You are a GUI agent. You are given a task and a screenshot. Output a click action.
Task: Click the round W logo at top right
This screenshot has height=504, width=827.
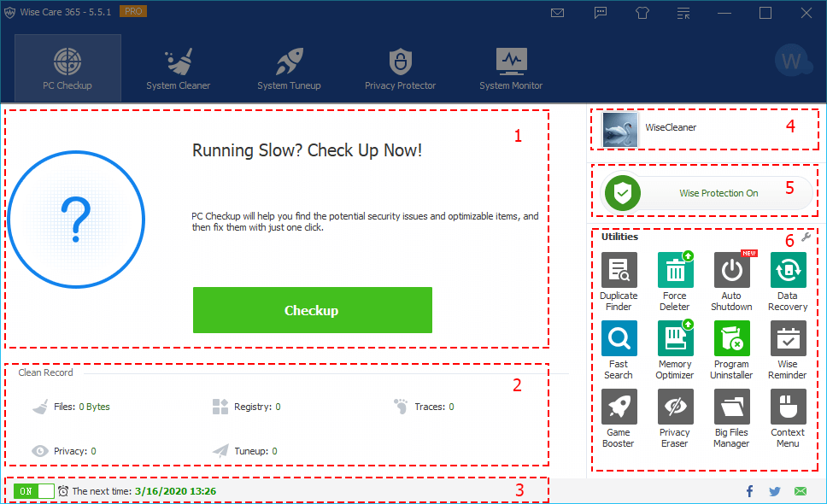tap(792, 61)
